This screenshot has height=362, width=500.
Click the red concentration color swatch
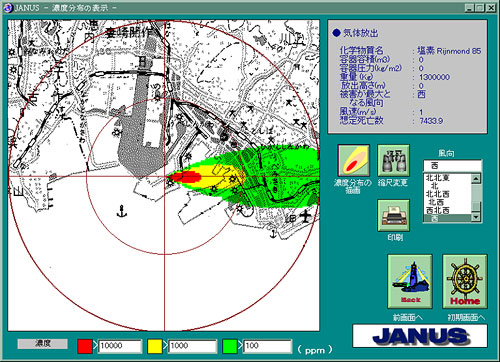[x=85, y=346]
